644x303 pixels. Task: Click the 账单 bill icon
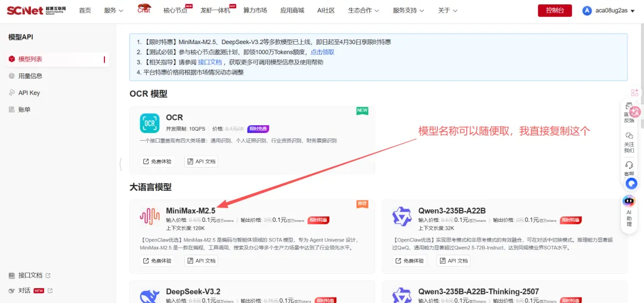pyautogui.click(x=12, y=110)
